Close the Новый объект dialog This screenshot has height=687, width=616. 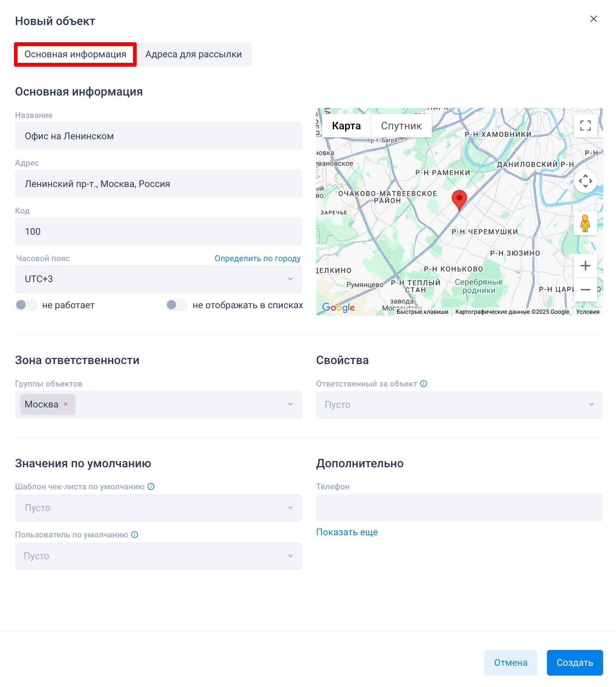pyautogui.click(x=593, y=19)
